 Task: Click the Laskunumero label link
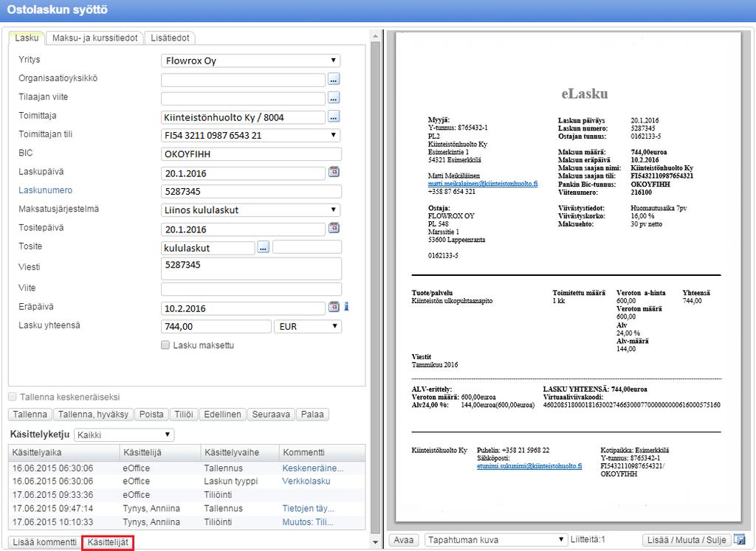coord(45,190)
